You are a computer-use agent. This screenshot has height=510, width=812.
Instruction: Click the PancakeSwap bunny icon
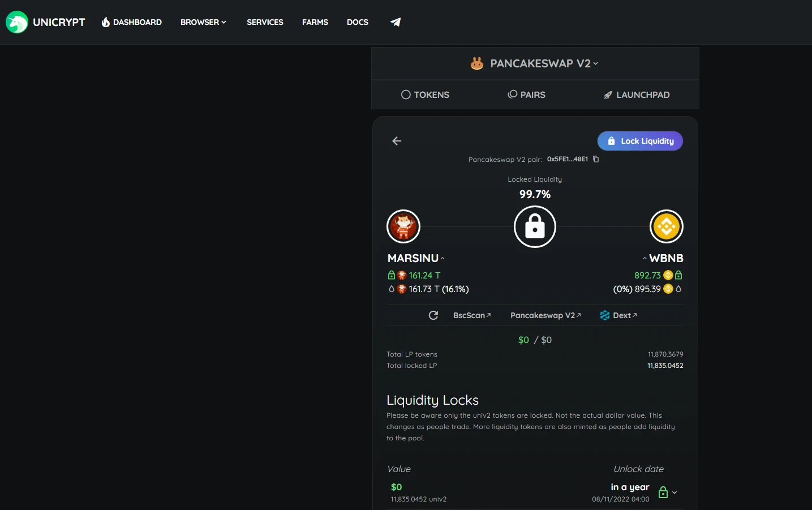[477, 63]
